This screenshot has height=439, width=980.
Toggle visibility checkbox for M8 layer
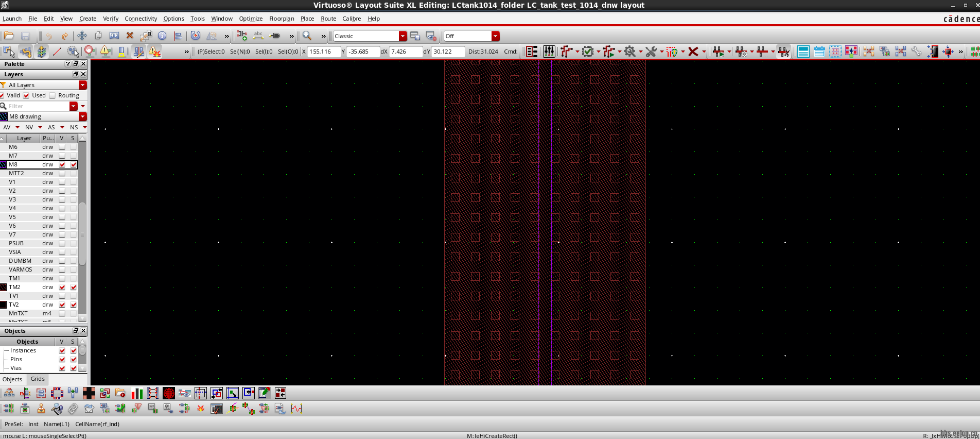coord(62,165)
